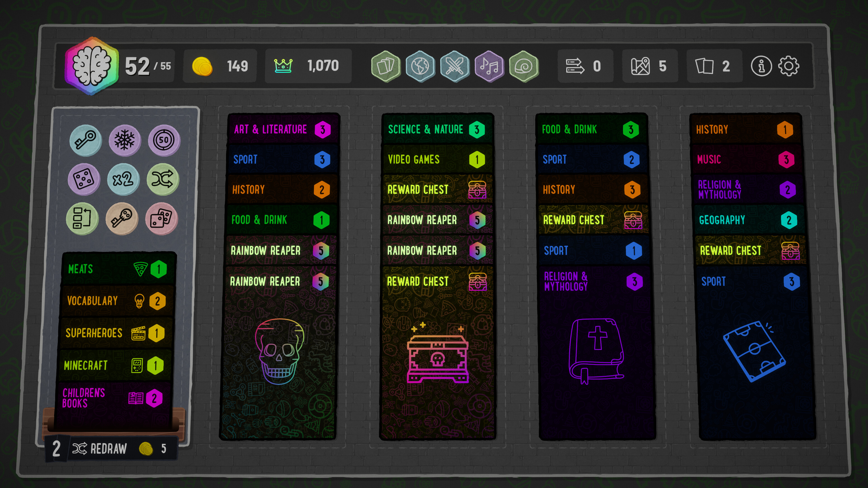Select the key power-up token

click(x=85, y=140)
